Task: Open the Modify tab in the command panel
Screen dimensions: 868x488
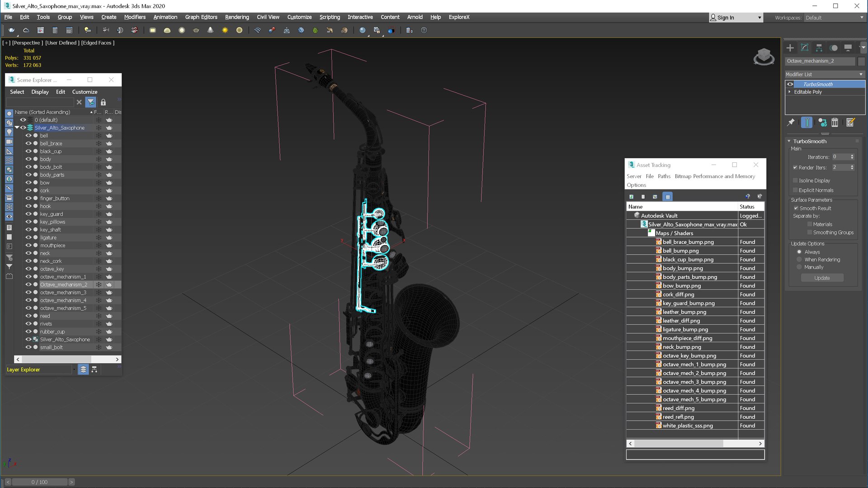Action: point(805,48)
